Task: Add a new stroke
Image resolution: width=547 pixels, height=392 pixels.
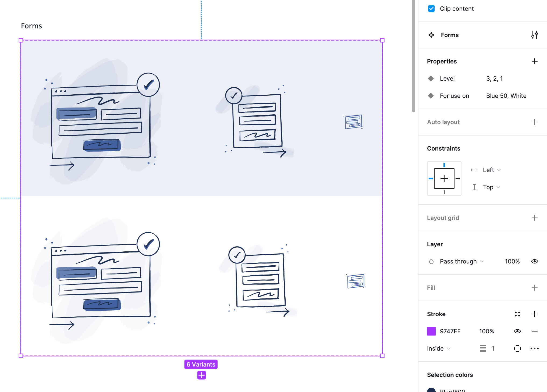Action: point(534,314)
